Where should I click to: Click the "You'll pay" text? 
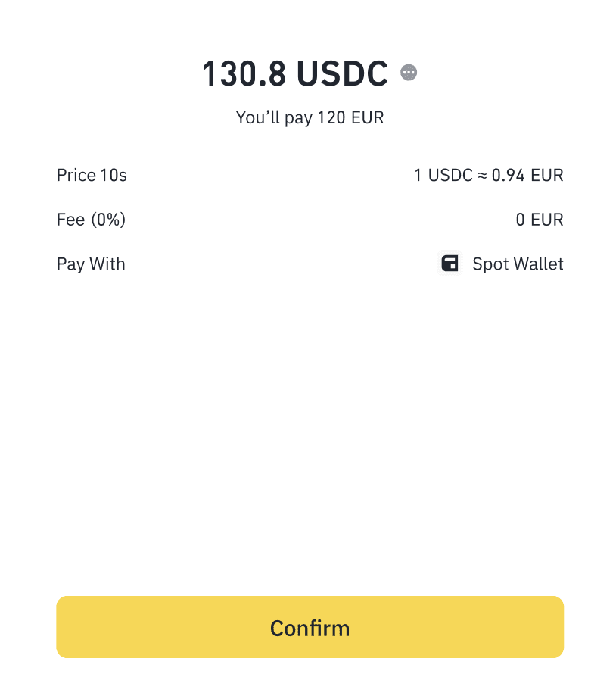275,117
